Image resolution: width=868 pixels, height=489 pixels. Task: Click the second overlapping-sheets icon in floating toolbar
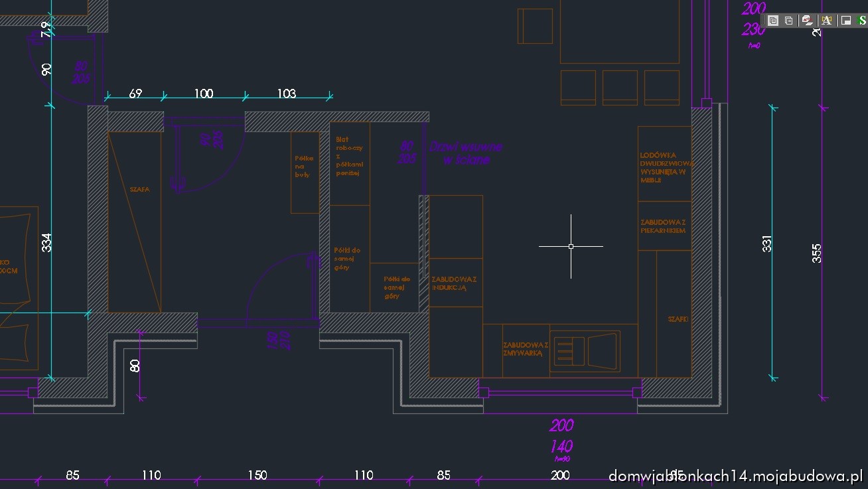[x=789, y=21]
